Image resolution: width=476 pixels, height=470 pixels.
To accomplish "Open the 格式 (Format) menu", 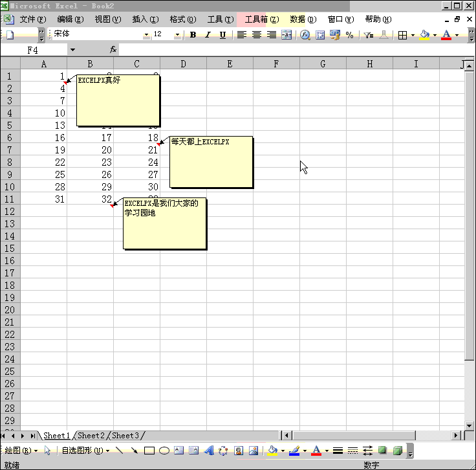I will (x=182, y=19).
